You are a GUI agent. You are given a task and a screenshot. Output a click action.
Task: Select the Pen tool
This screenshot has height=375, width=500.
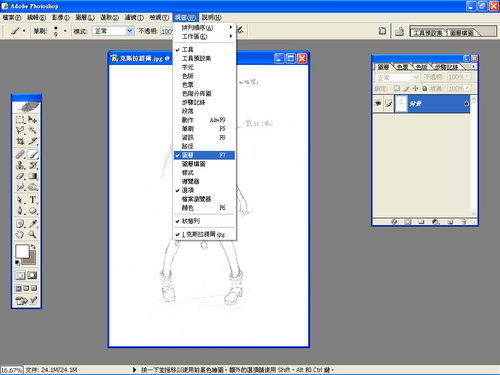[20, 211]
